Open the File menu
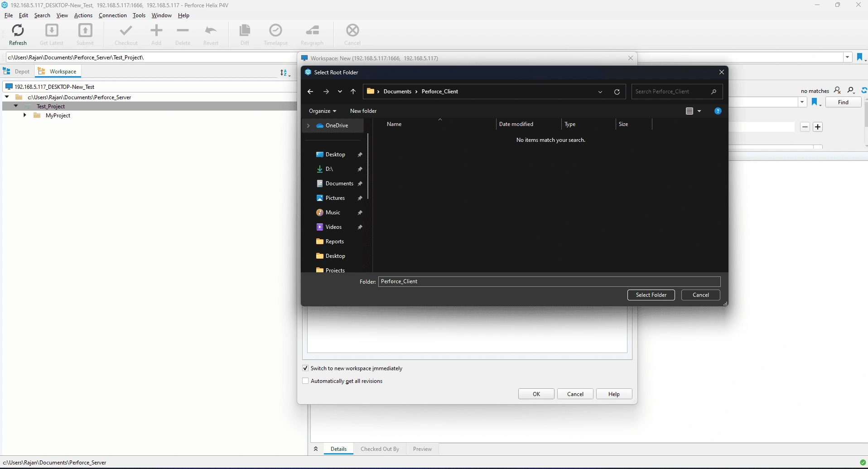The width and height of the screenshot is (868, 469). point(8,15)
